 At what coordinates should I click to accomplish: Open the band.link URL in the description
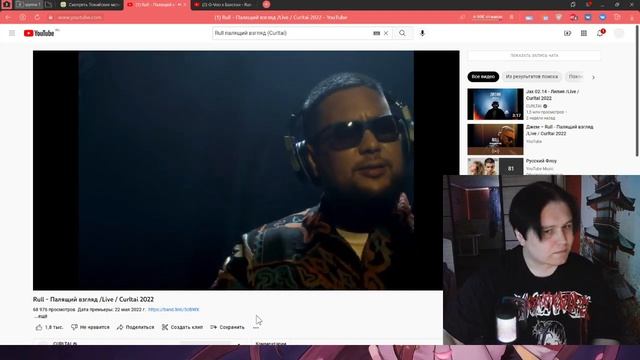coord(173,309)
